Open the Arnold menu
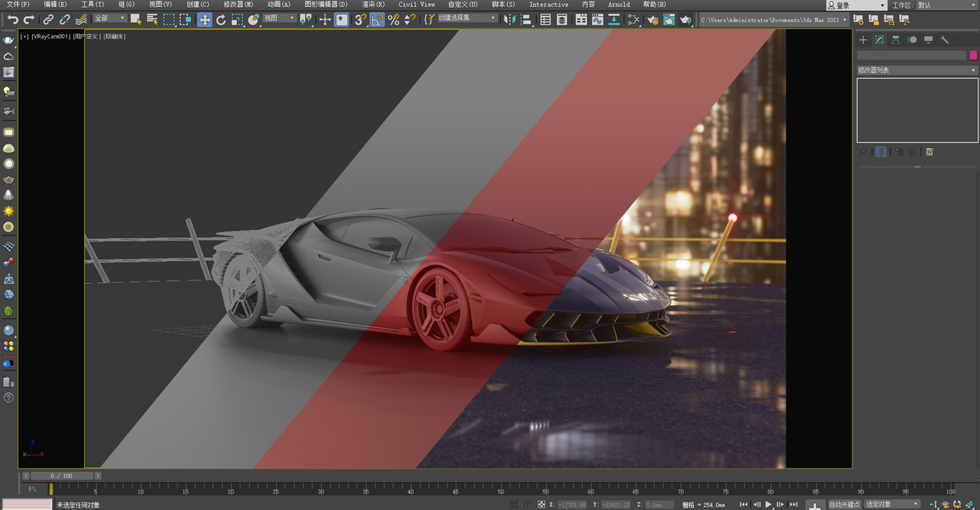980x510 pixels. 619,4
